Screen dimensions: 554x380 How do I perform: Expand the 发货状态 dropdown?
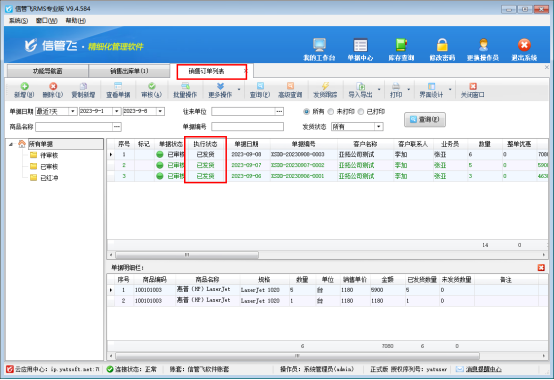pos(379,126)
